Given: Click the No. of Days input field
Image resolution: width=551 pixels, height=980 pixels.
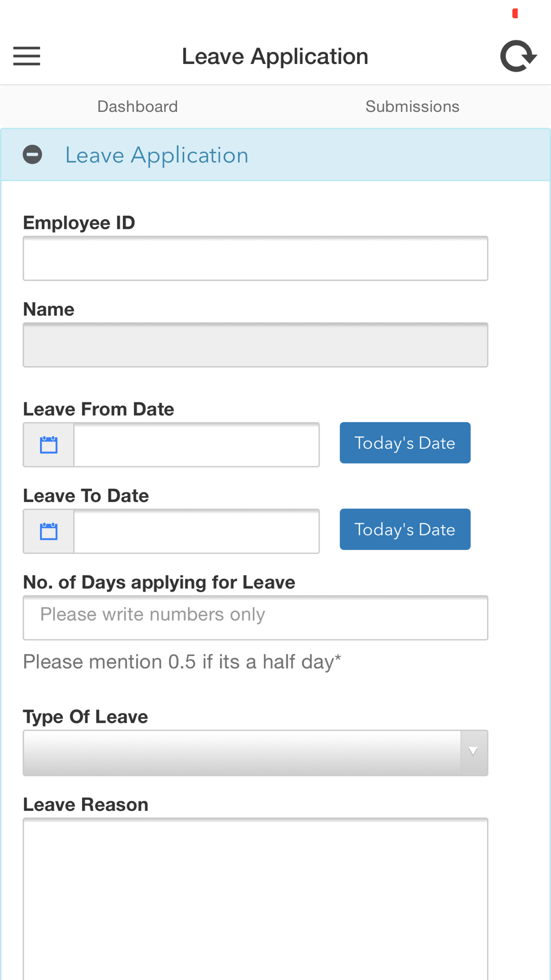Looking at the screenshot, I should point(255,618).
